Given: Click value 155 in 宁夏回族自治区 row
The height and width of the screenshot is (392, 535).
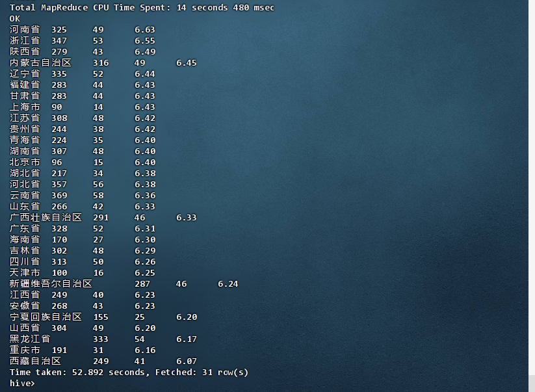Looking at the screenshot, I should pos(101,317).
